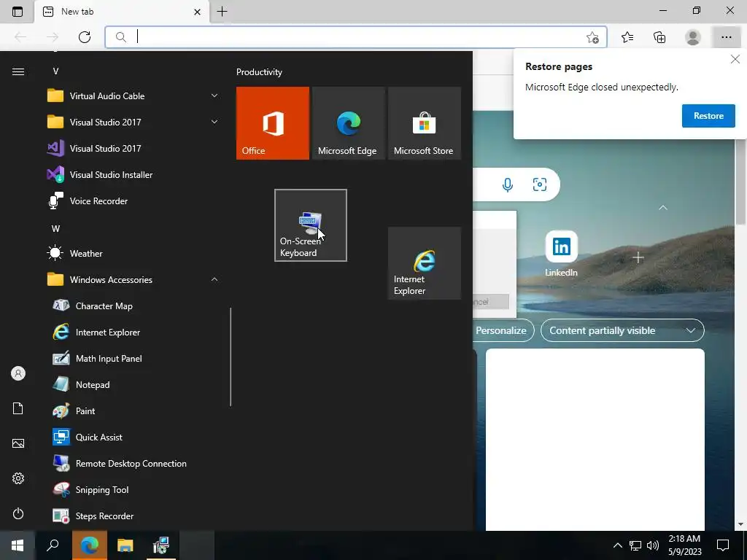Image resolution: width=747 pixels, height=560 pixels.
Task: Open Settings gear in Start sidebar
Action: [18, 478]
